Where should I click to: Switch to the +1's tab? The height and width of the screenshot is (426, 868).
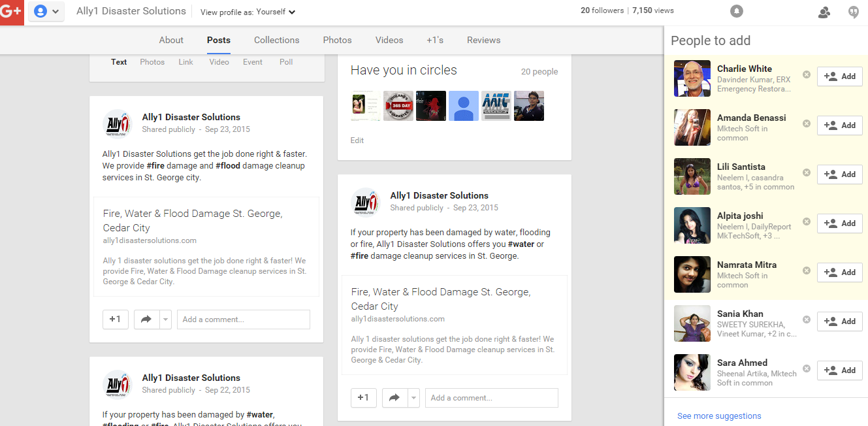click(435, 40)
